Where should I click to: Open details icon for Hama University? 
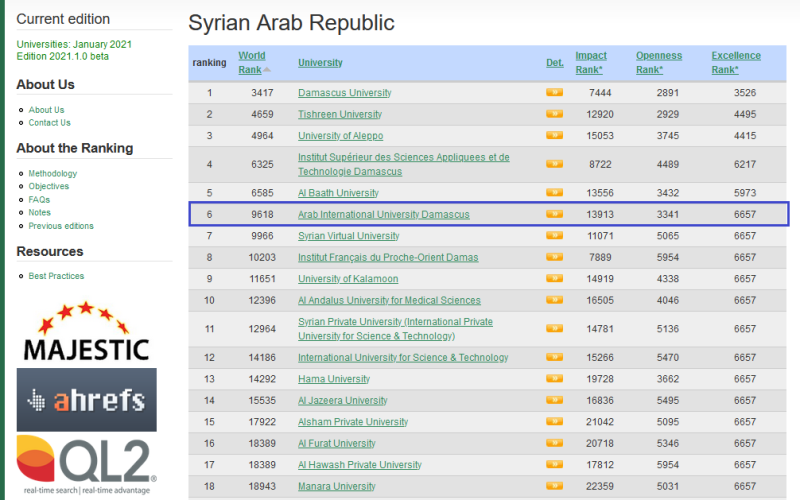click(553, 379)
